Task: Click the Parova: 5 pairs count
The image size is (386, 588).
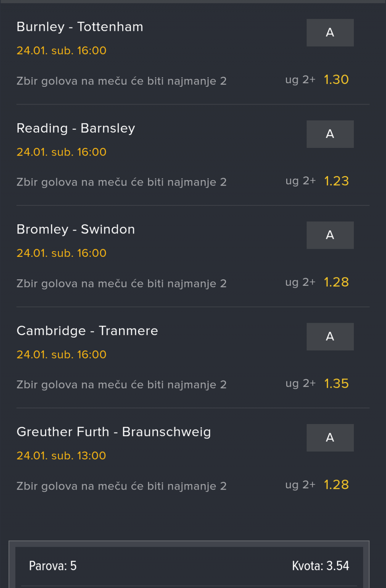Action: [53, 566]
